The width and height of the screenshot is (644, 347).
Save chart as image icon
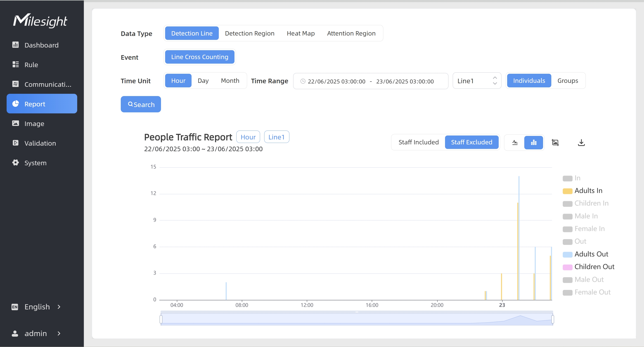(555, 142)
